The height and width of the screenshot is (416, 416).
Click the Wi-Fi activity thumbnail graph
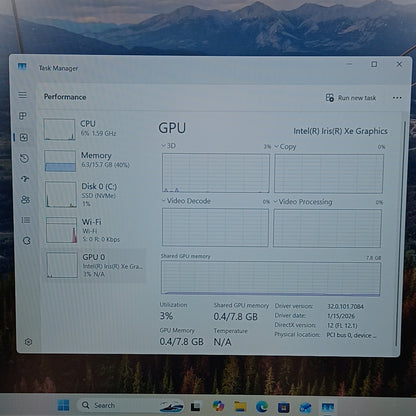click(x=62, y=230)
